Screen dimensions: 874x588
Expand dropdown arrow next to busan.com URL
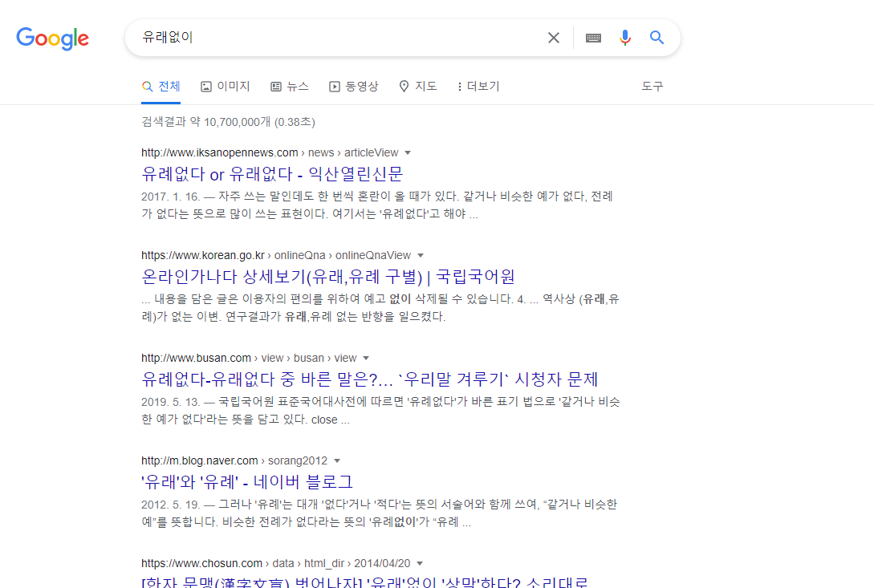click(366, 358)
